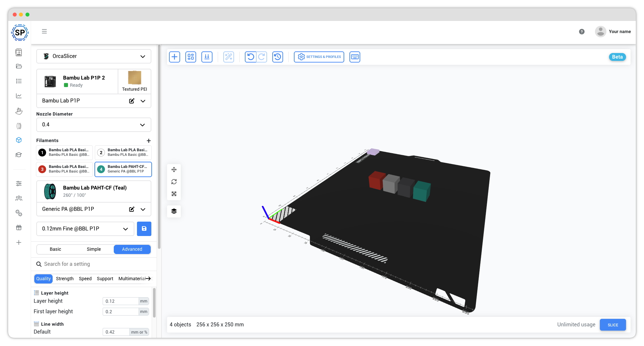The image size is (644, 346).
Task: Click the auto-orient magic wand icon
Action: 229,57
